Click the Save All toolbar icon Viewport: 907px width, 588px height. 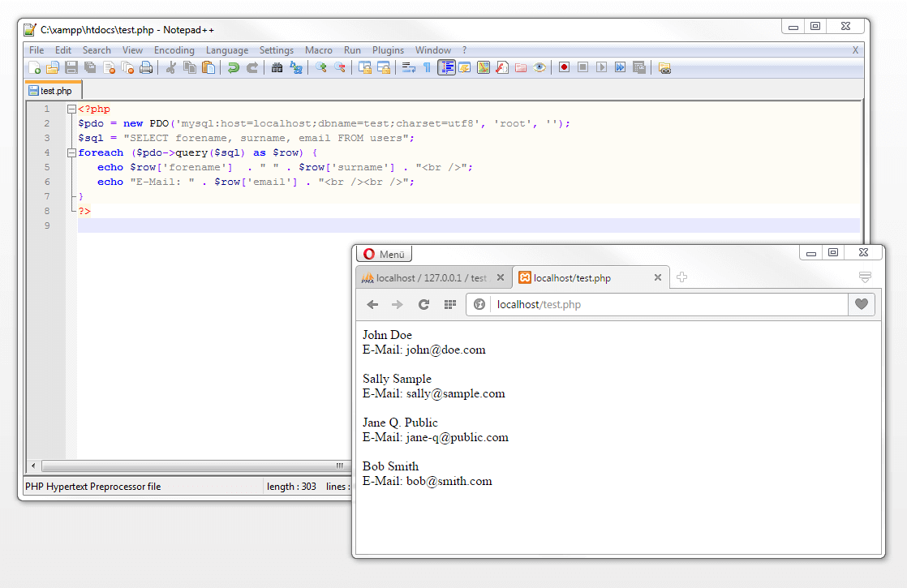pyautogui.click(x=90, y=67)
